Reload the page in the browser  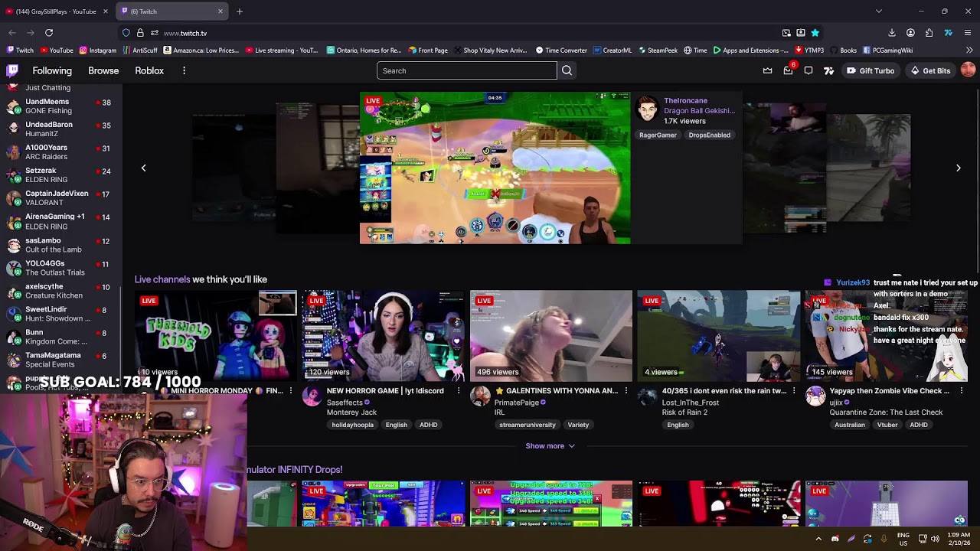(49, 33)
